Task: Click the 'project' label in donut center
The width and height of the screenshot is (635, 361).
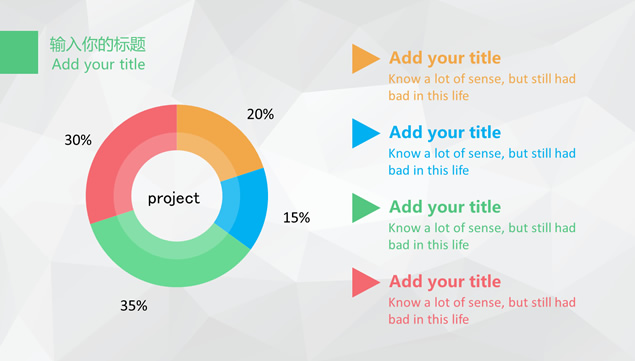Action: (x=174, y=199)
